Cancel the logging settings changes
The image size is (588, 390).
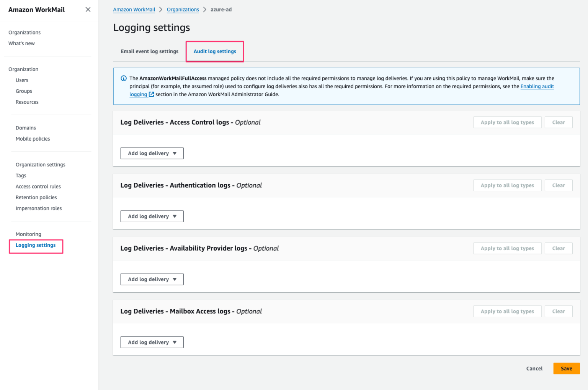tap(534, 368)
